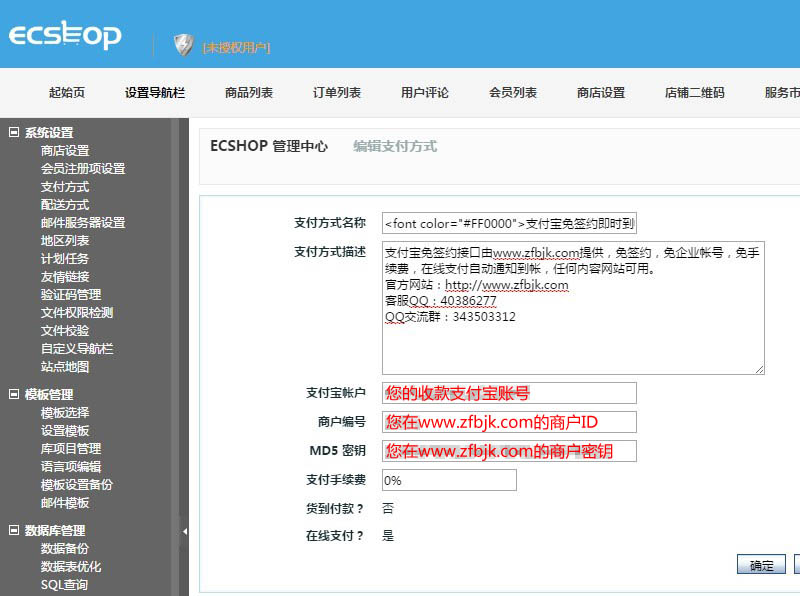Open 订单列表 in top navigation
The width and height of the screenshot is (800, 596).
337,92
